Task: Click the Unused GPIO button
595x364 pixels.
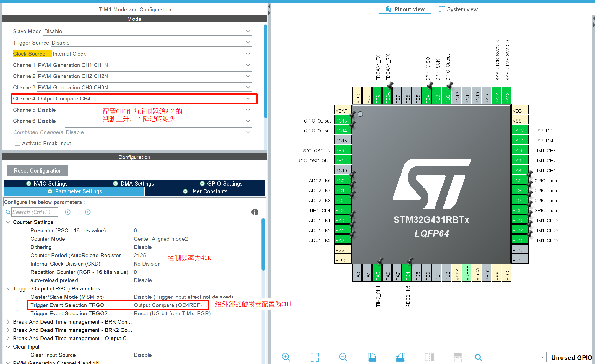Action: (571, 357)
